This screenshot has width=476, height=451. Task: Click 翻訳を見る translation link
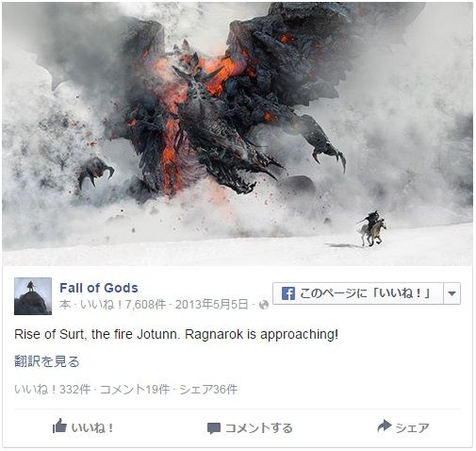click(47, 361)
